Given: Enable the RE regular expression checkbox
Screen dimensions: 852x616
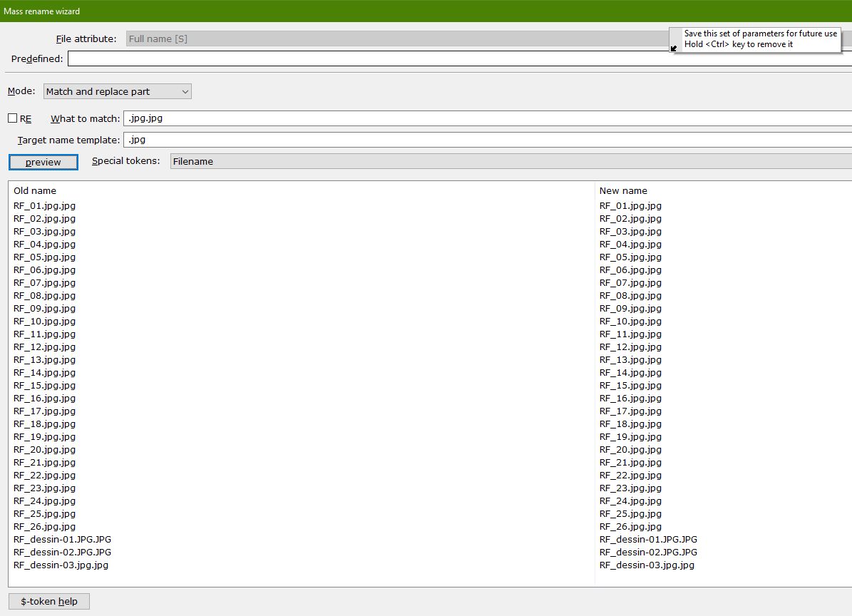Looking at the screenshot, I should click(x=13, y=118).
